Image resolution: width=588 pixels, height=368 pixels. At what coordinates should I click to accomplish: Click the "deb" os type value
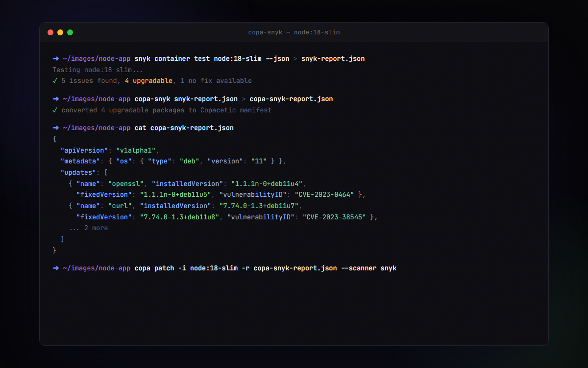190,161
